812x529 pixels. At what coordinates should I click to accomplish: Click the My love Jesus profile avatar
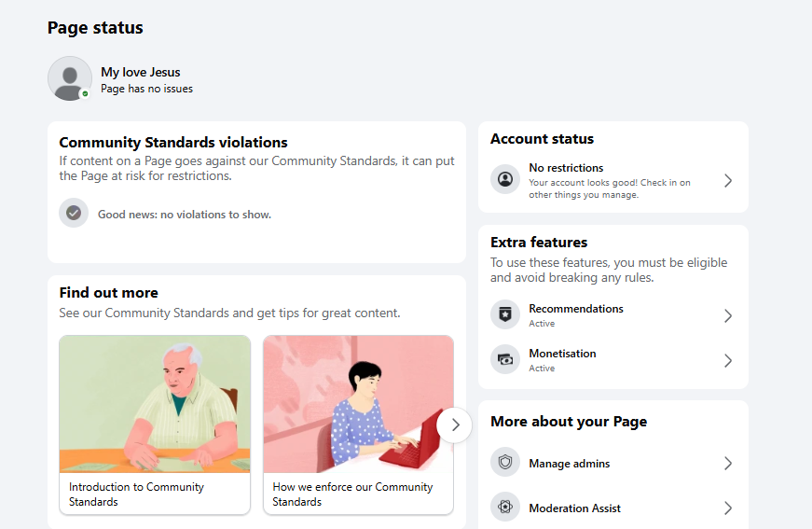tap(70, 78)
